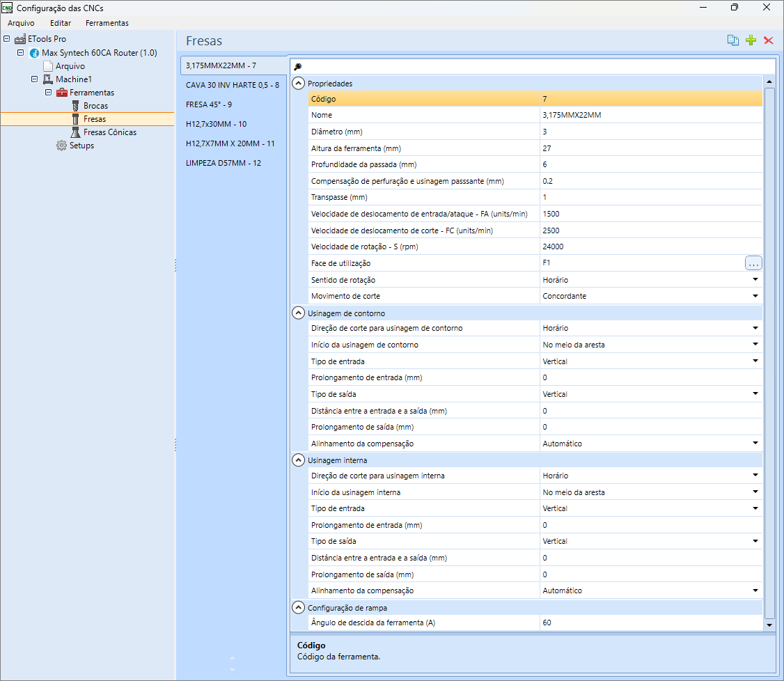784x681 pixels.
Task: Click the green plus add tool icon
Action: pos(751,40)
